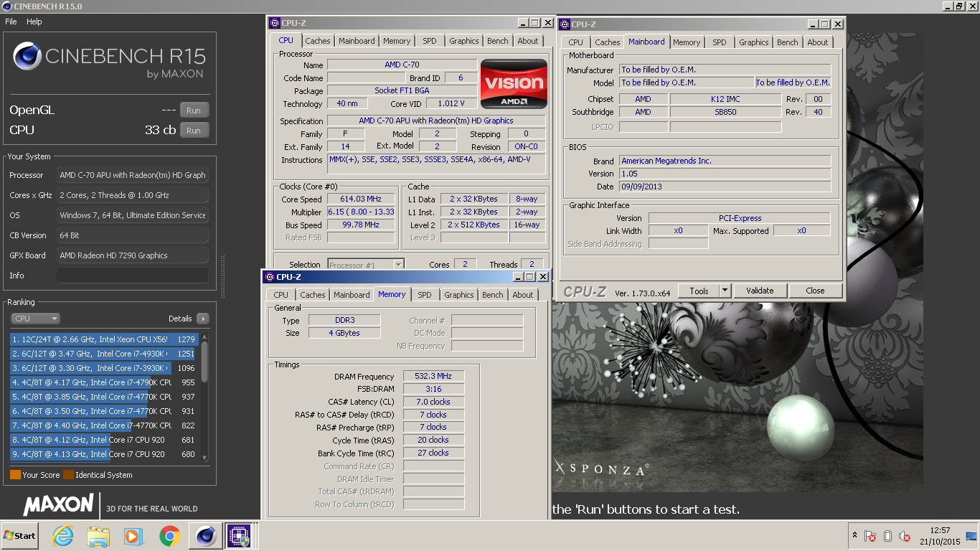Click the Core Speed value 614.03 MHz
The height and width of the screenshot is (551, 980).
(361, 199)
